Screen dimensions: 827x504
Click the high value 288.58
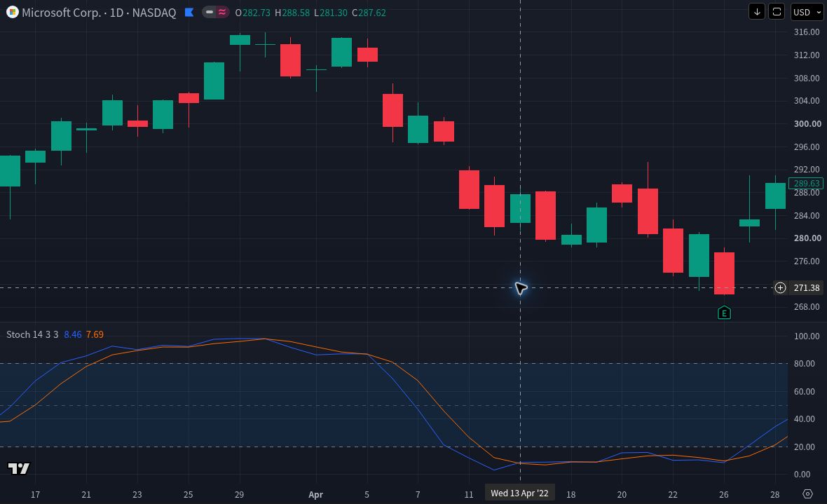(296, 13)
